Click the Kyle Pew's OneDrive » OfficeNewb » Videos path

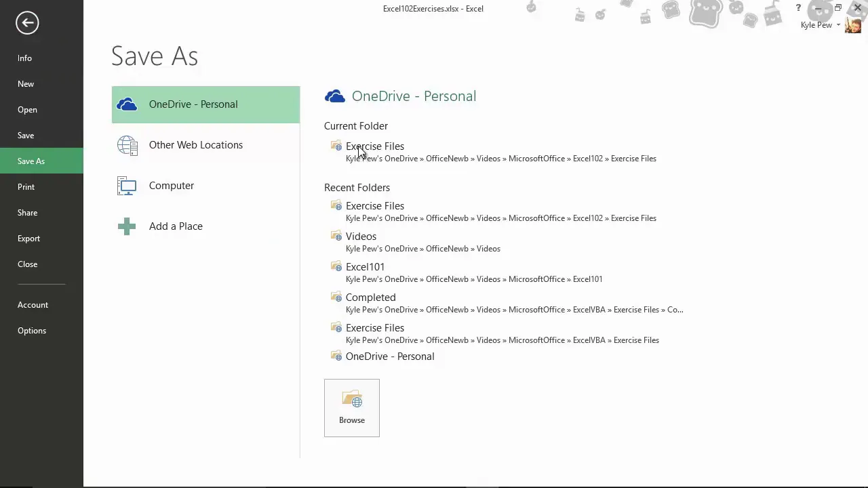(423, 248)
